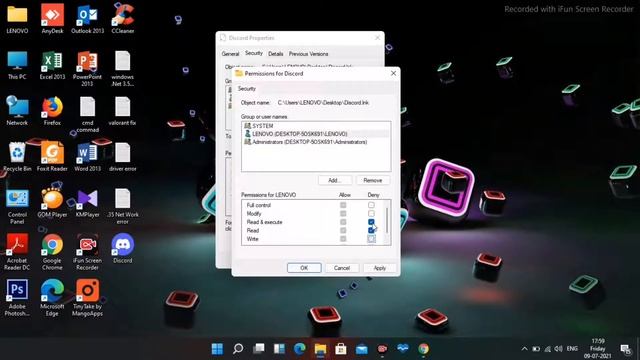The image size is (640, 360).
Task: Open the Recycle Bin
Action: pos(17,157)
